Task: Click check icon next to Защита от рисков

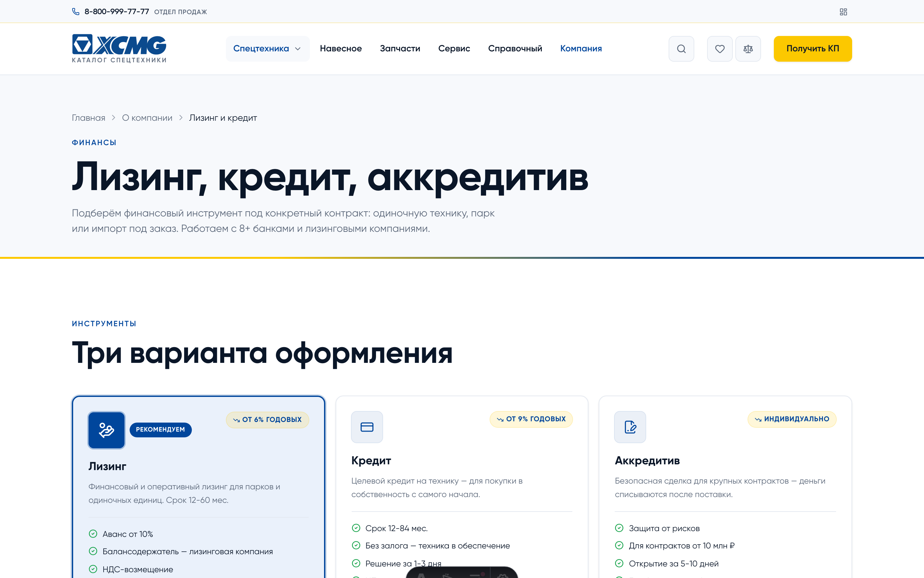Action: pos(619,528)
